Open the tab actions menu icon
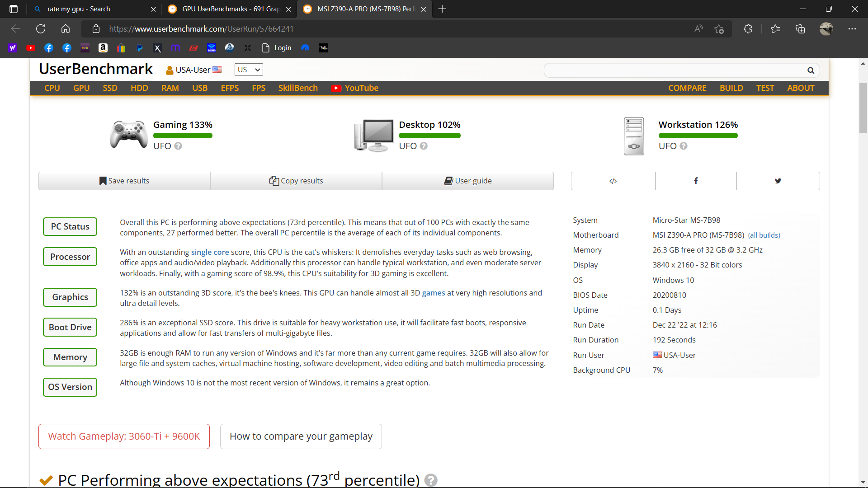This screenshot has height=488, width=868. (14, 9)
